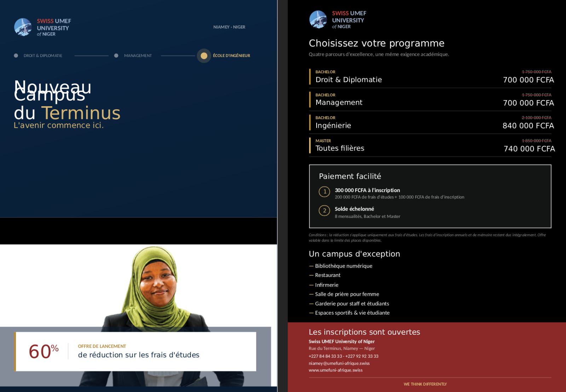Select the gold École d'Ingénieur step dot
The image size is (566, 392).
[204, 56]
